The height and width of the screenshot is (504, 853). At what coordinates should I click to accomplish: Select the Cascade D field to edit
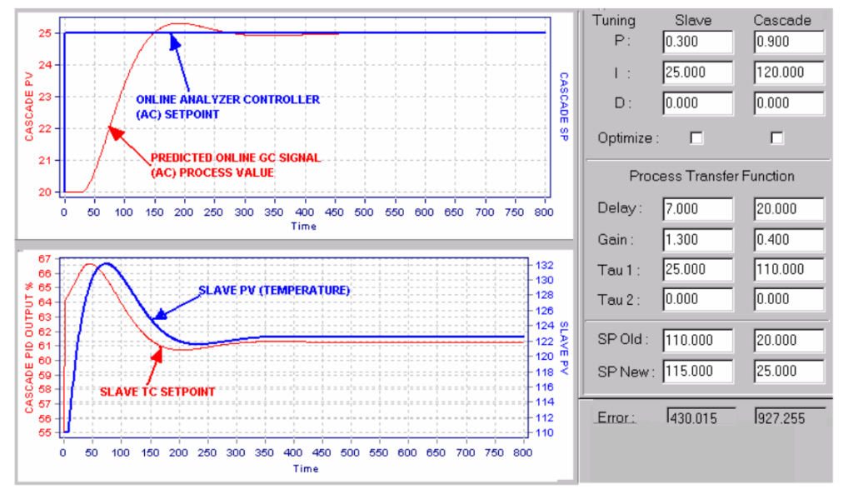click(x=789, y=103)
